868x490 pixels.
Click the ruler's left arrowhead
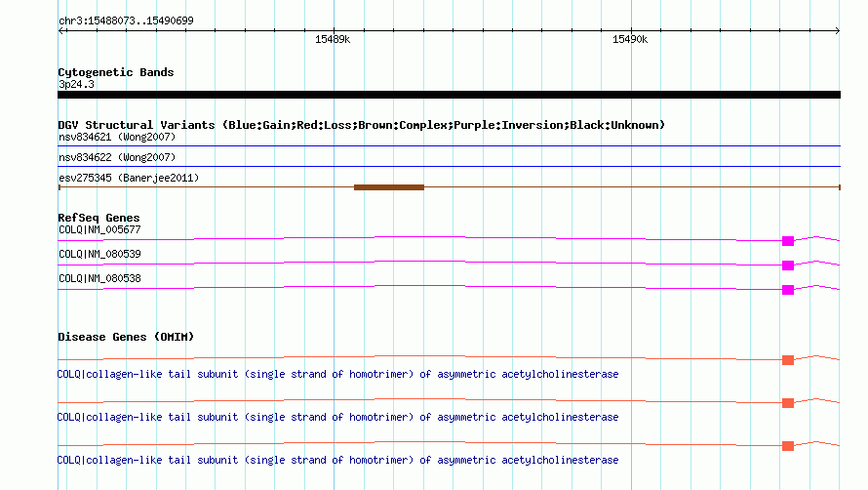[x=61, y=31]
